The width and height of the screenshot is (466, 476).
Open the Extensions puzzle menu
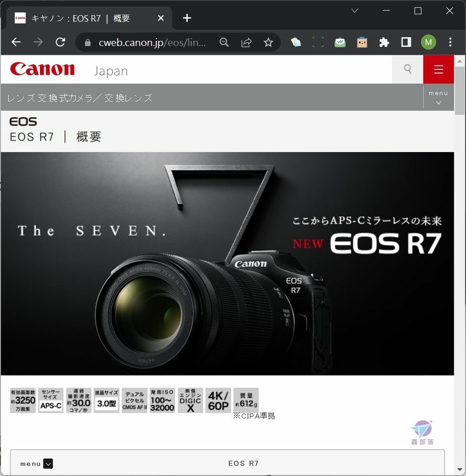click(384, 42)
